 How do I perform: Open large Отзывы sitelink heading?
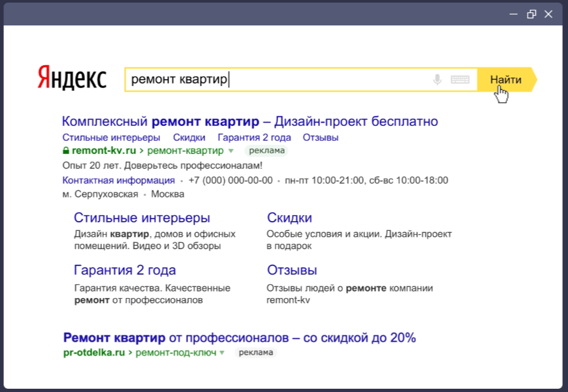(292, 270)
